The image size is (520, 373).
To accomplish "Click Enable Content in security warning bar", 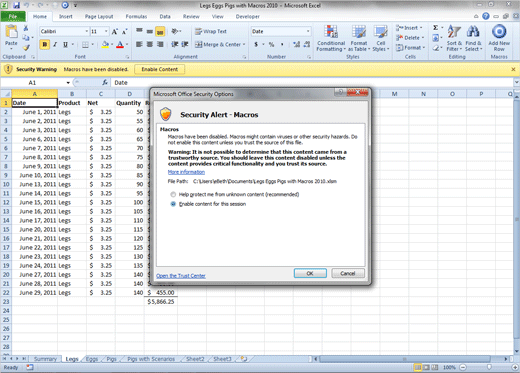I will tap(160, 69).
